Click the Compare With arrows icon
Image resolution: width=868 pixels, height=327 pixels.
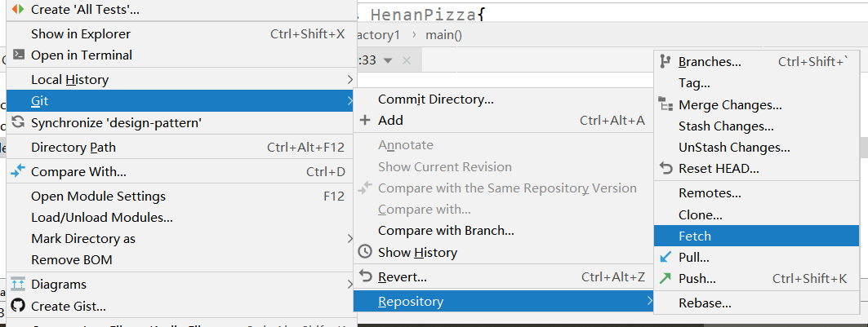(x=18, y=171)
